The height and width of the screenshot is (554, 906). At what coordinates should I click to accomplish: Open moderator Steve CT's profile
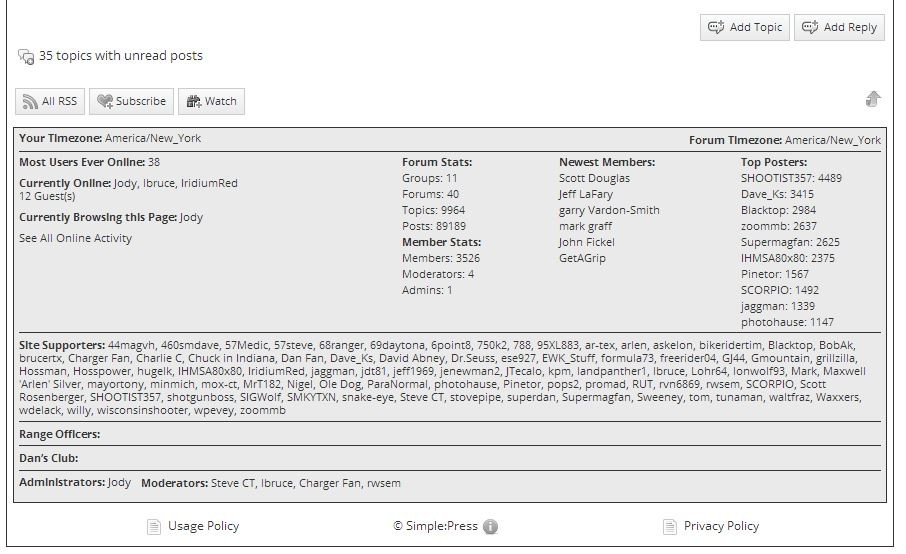pos(233,483)
